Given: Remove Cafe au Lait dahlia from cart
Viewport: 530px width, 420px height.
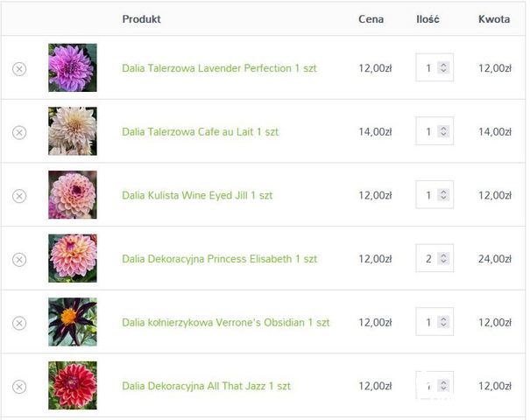Looking at the screenshot, I should (19, 132).
